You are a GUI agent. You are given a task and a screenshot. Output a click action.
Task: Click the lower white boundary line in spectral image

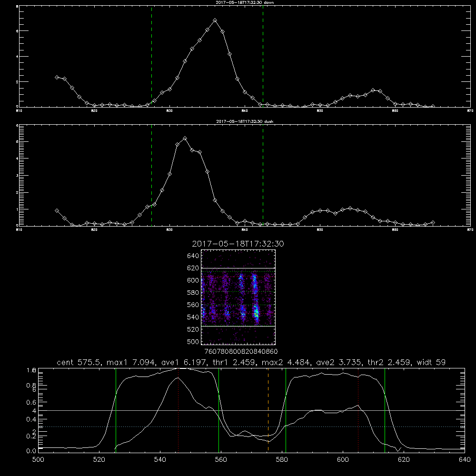[x=238, y=327]
